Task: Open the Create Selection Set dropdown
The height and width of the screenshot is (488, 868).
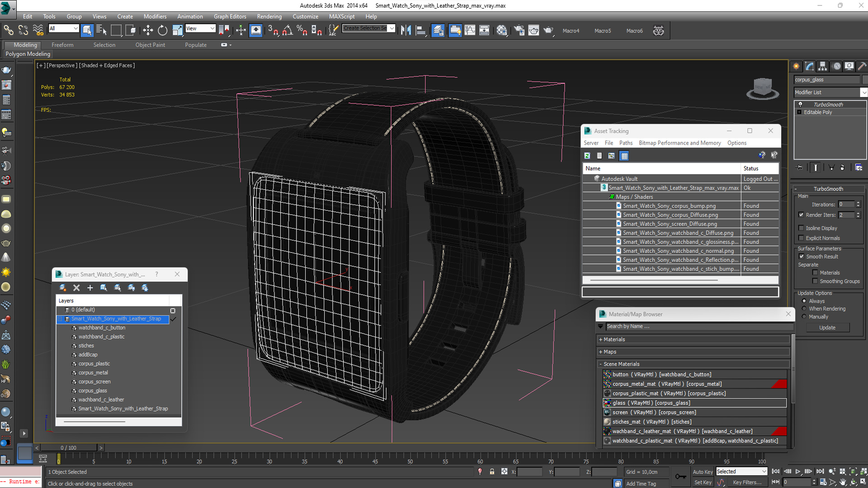Action: point(368,28)
